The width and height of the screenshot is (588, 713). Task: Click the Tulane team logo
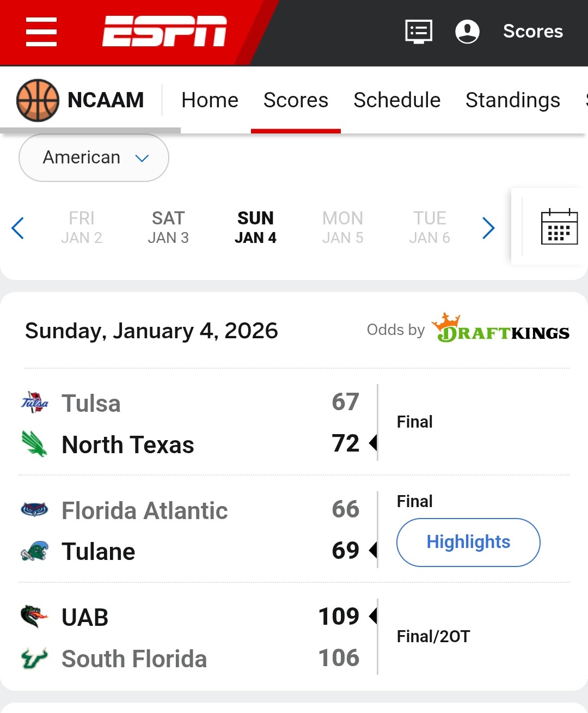34,551
